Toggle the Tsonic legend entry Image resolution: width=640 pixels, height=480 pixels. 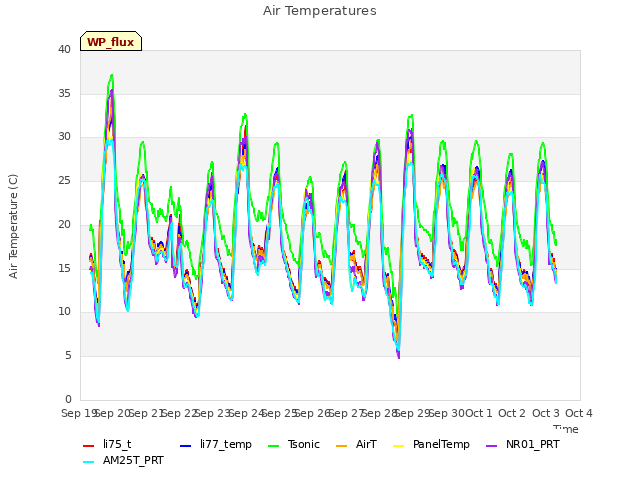294,444
